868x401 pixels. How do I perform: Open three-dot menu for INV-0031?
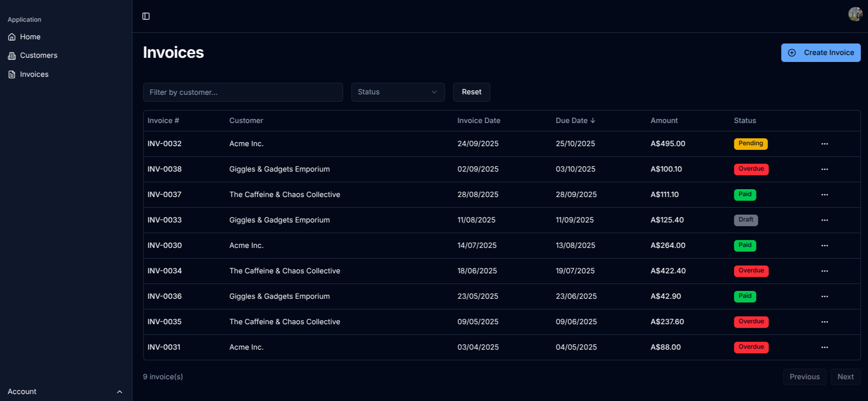coord(824,347)
